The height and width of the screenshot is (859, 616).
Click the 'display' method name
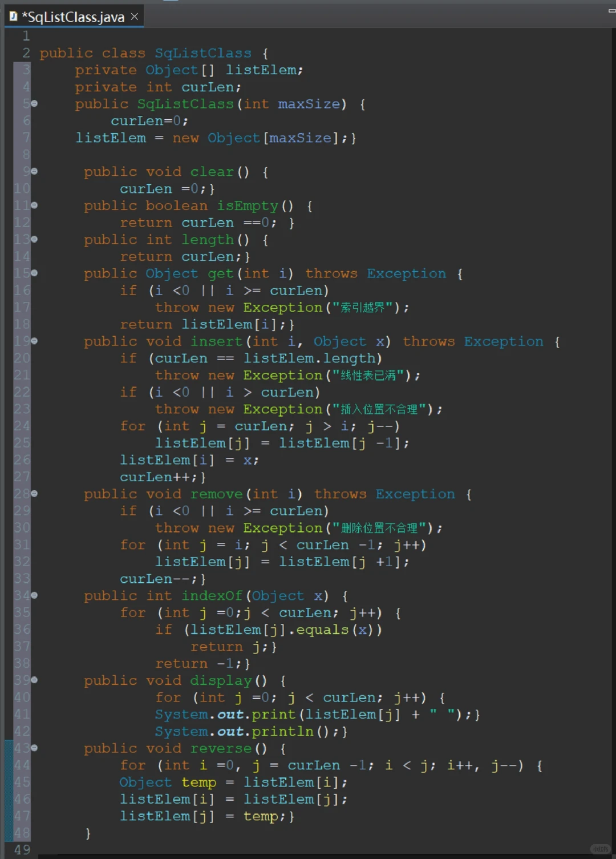(x=221, y=681)
